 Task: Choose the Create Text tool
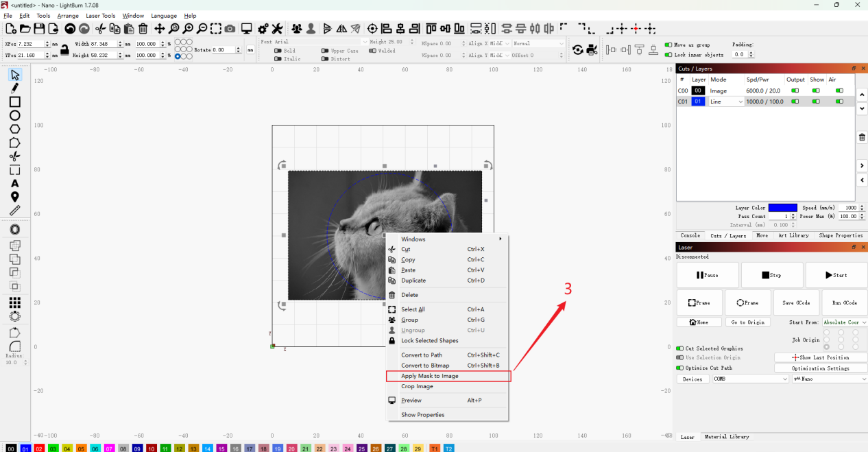point(14,184)
